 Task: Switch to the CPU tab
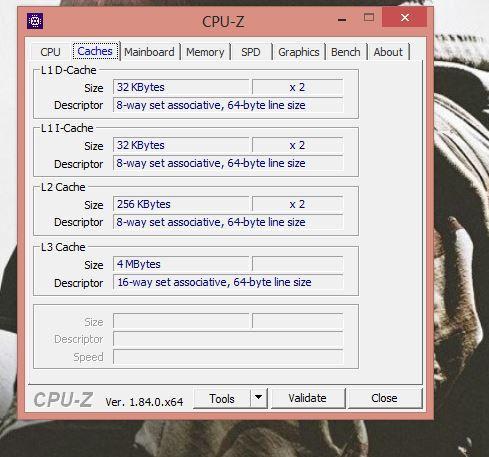click(50, 52)
